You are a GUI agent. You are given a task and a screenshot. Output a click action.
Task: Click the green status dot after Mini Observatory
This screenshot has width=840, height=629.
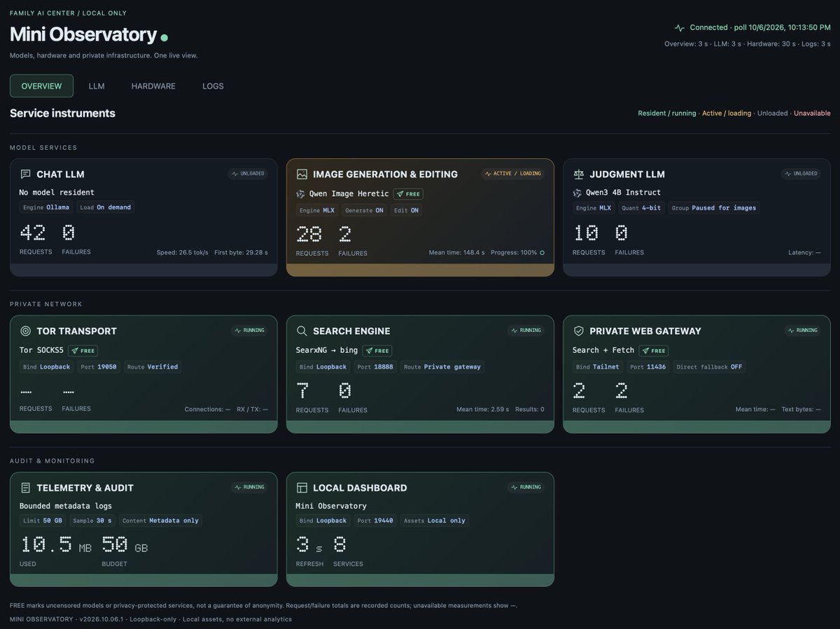(x=164, y=37)
